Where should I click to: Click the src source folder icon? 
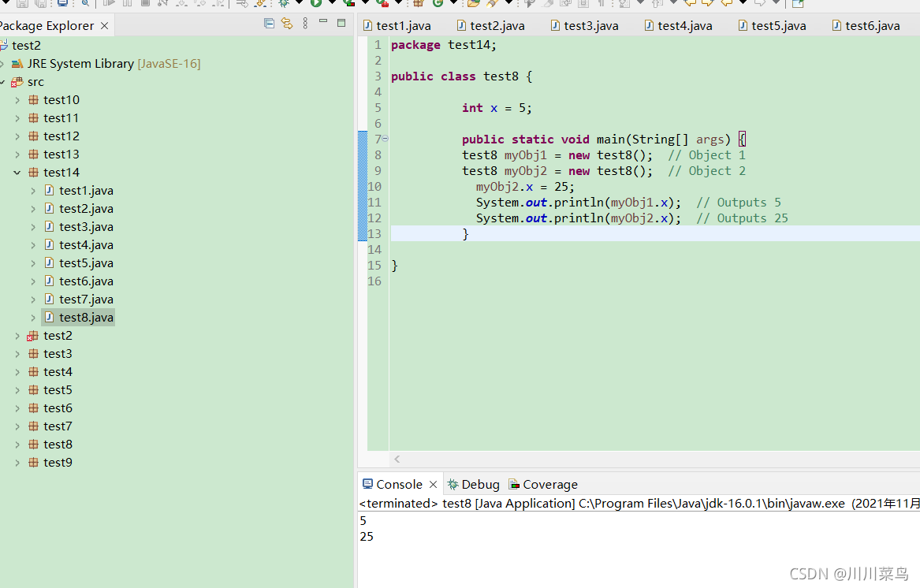click(17, 82)
